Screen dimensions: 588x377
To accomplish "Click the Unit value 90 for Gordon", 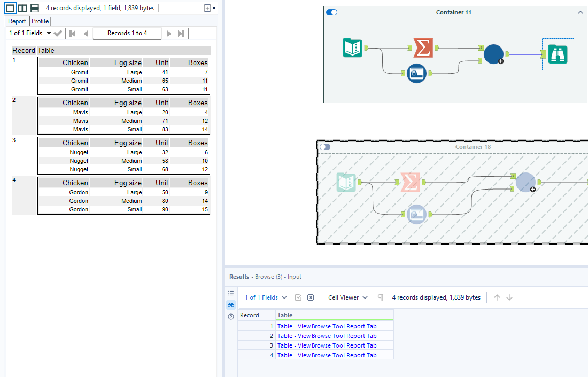I will tap(165, 209).
